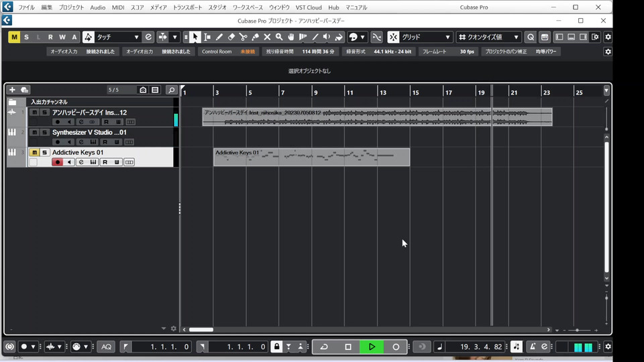644x362 pixels.
Task: Toggle global Read automation R button
Action: click(x=50, y=37)
